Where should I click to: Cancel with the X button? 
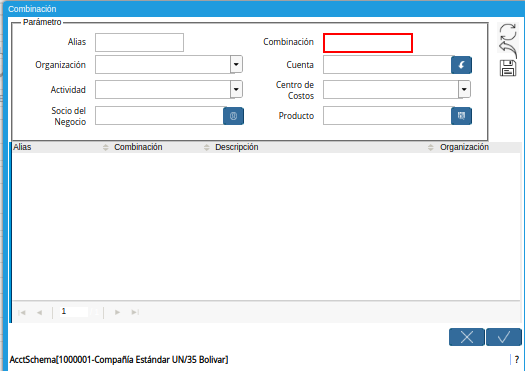(467, 337)
